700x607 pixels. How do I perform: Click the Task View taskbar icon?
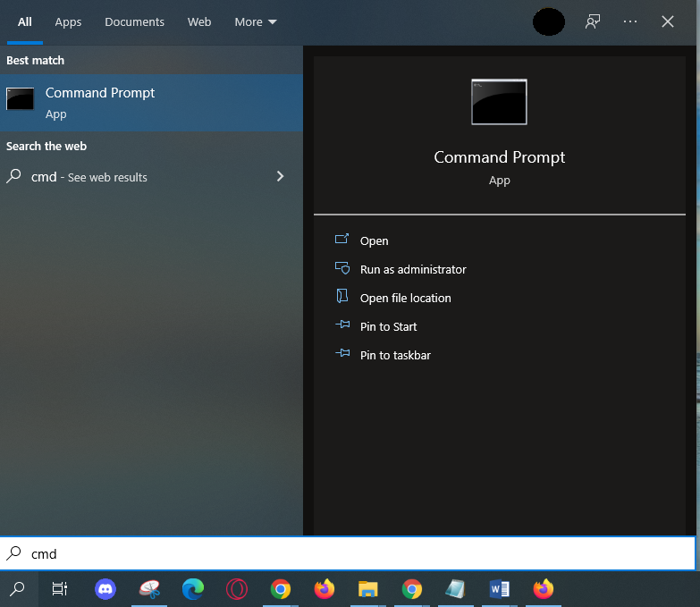60,589
